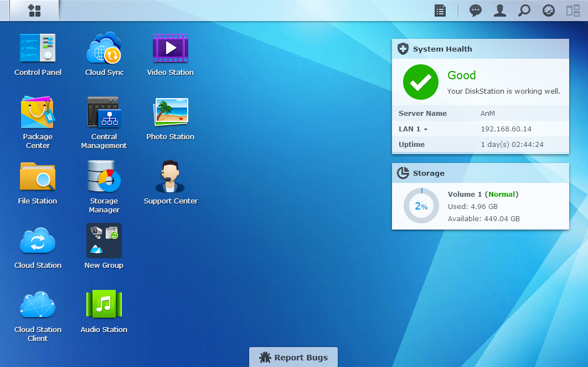Image resolution: width=588 pixels, height=367 pixels.
Task: Open Cloud Station Client
Action: point(38,305)
